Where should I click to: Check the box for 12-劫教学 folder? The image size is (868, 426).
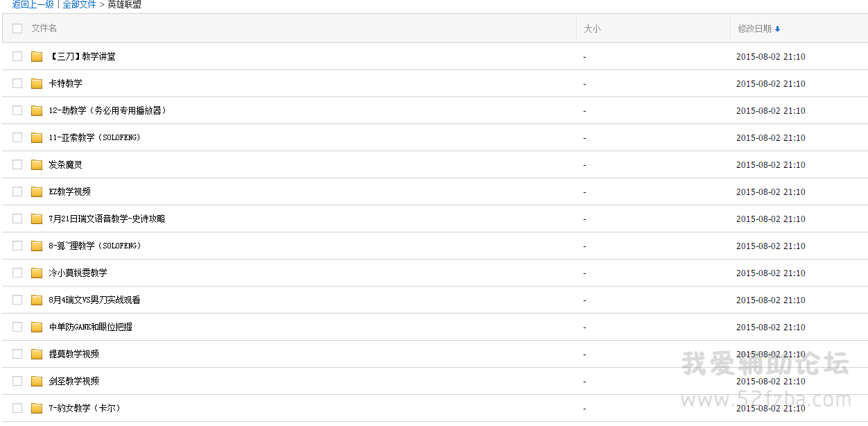pos(17,110)
